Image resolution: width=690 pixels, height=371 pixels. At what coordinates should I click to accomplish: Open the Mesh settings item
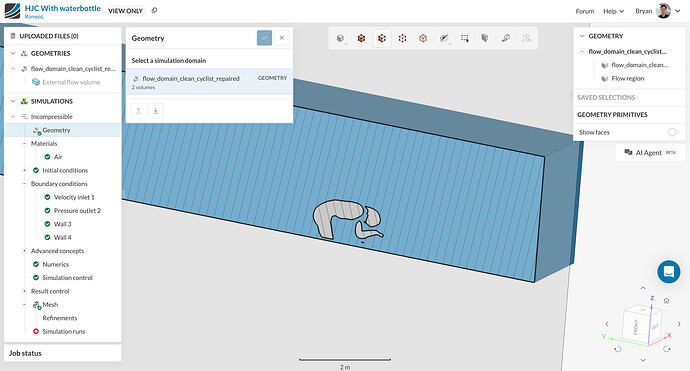50,305
